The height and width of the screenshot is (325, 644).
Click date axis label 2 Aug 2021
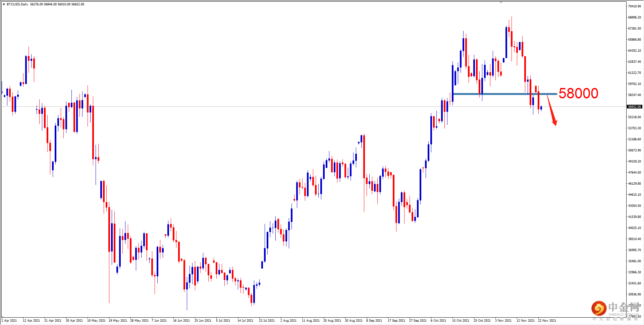(288, 321)
